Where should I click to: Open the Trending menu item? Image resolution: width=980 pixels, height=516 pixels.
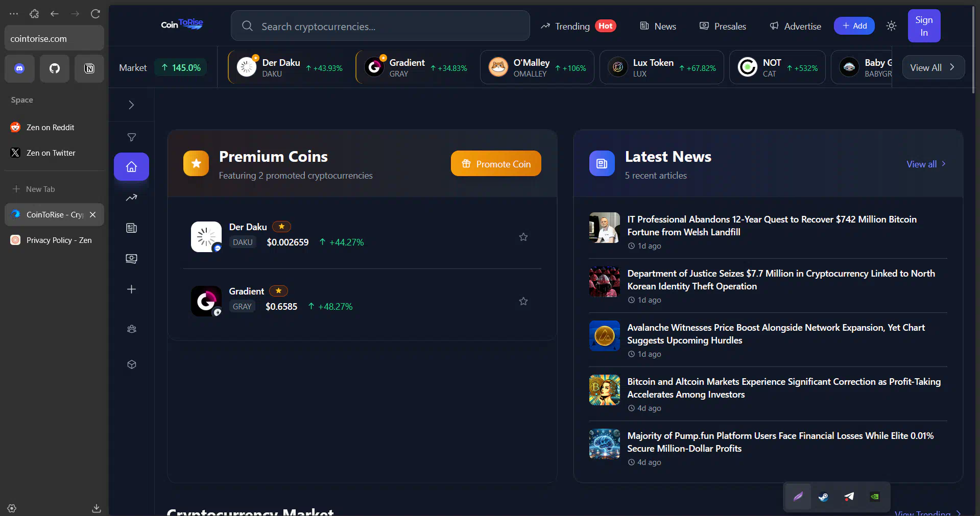click(x=572, y=26)
